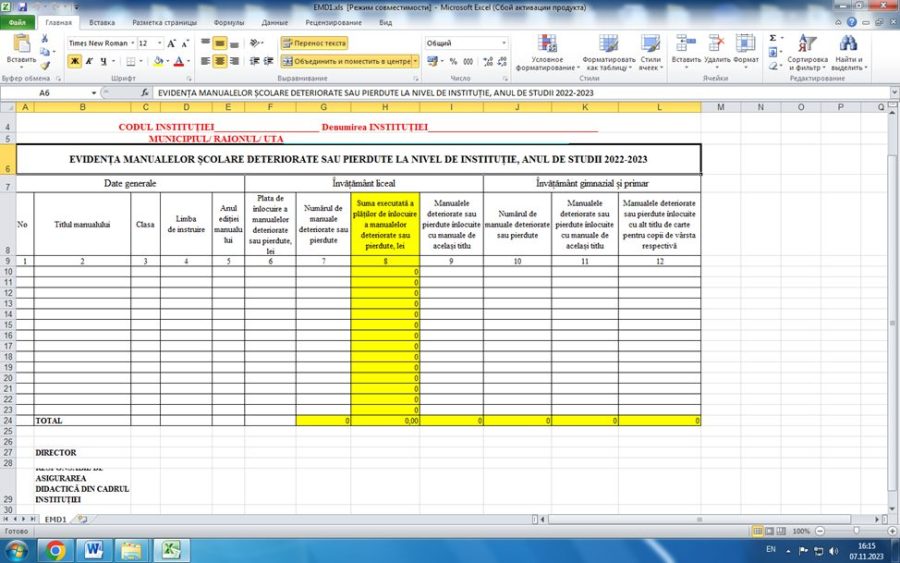
Task: Click the AutoSum sigma icon
Action: point(773,38)
